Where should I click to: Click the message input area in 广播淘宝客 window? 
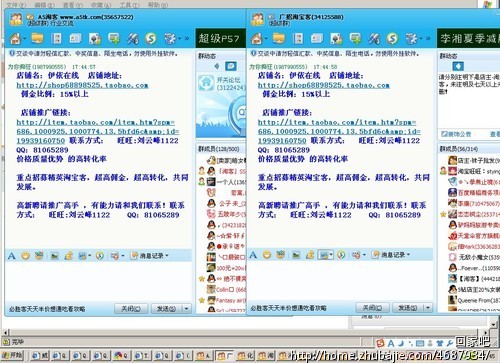[340, 281]
